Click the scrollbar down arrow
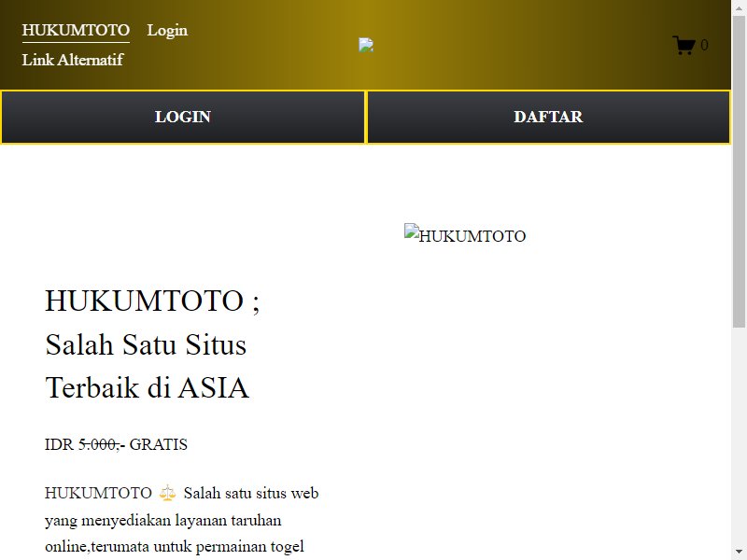Viewport: 747px width, 560px height. click(x=739, y=553)
